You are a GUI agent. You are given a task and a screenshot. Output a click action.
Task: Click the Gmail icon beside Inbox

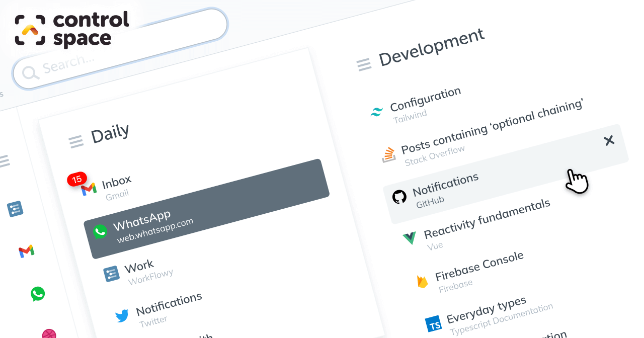[x=89, y=190]
